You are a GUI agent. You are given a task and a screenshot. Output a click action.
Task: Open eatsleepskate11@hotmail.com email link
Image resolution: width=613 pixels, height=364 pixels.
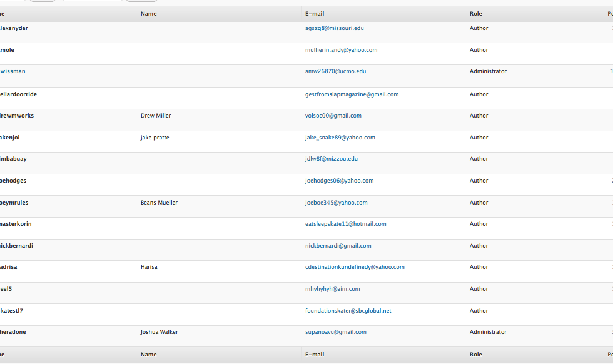pos(345,224)
